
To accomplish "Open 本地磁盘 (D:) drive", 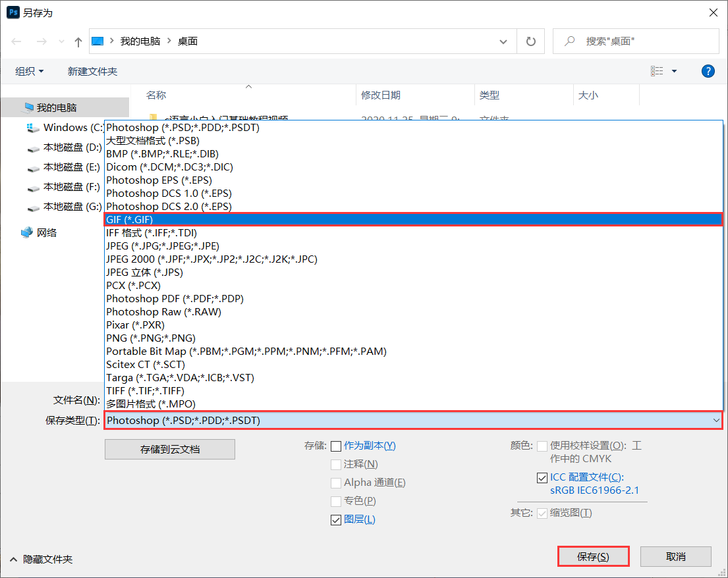I will pyautogui.click(x=65, y=147).
